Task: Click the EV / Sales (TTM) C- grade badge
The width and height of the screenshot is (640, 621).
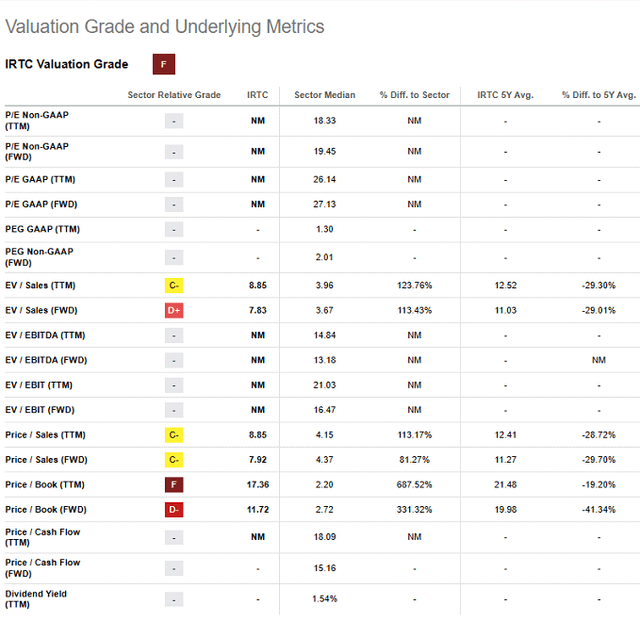Action: point(174,285)
